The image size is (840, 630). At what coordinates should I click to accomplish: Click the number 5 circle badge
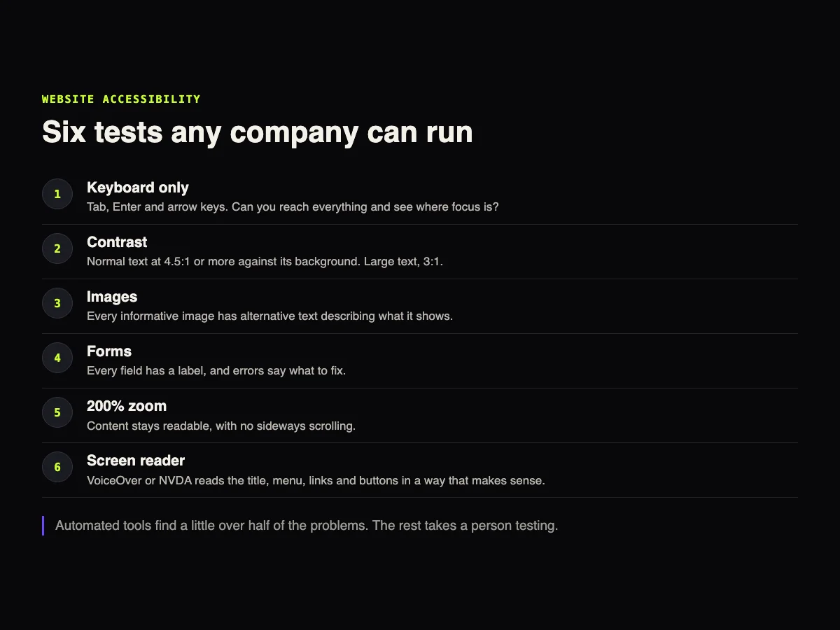click(x=57, y=412)
